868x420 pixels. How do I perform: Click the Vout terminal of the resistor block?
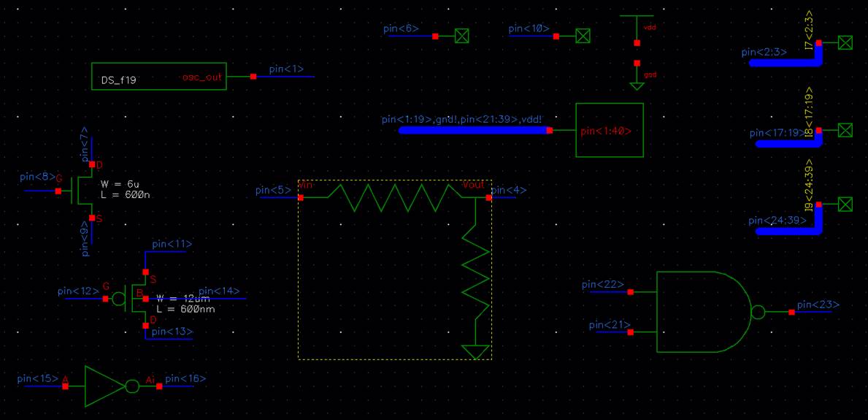(x=489, y=198)
